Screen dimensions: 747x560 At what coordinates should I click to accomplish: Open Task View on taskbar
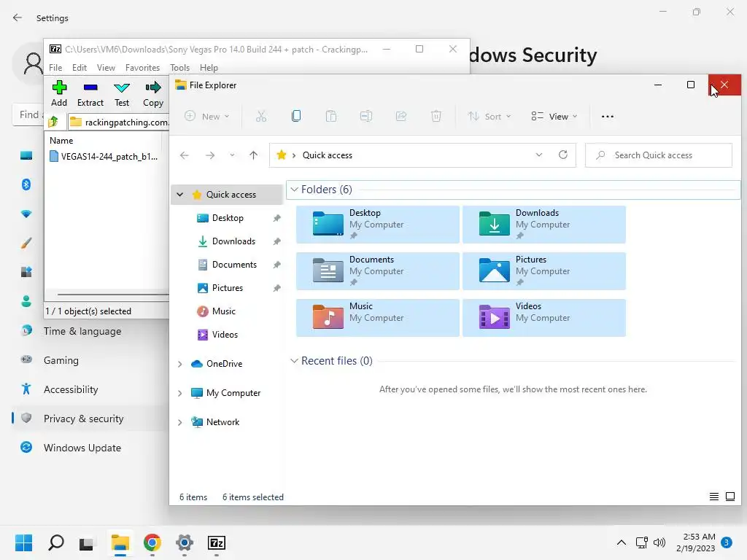click(x=86, y=542)
